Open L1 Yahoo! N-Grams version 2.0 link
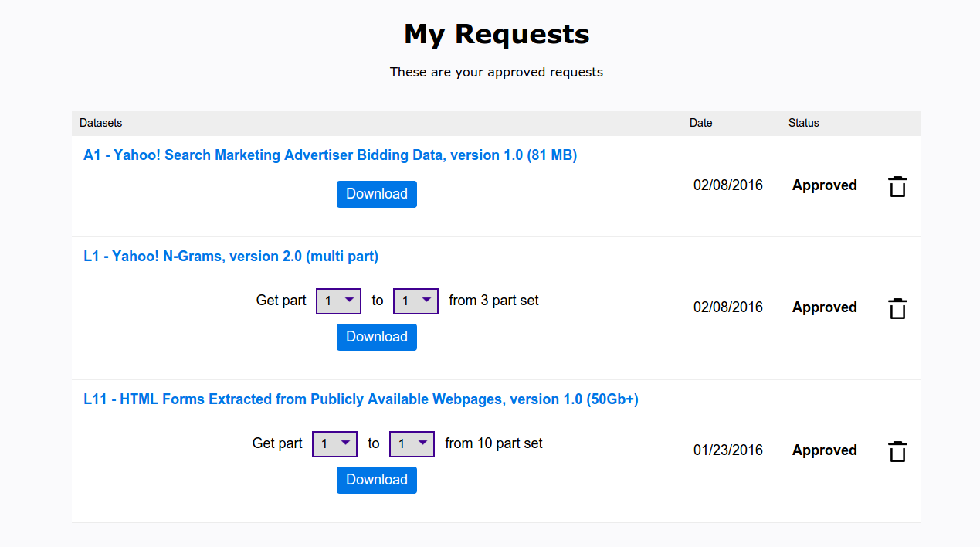Image resolution: width=980 pixels, height=547 pixels. (231, 257)
